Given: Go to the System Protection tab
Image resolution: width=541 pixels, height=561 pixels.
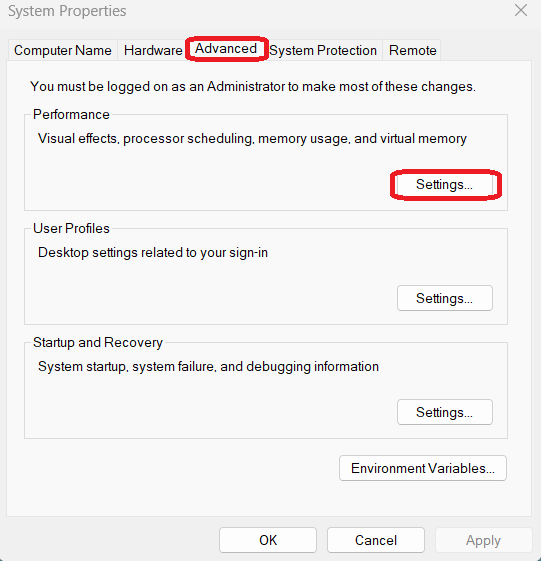Looking at the screenshot, I should (x=323, y=50).
